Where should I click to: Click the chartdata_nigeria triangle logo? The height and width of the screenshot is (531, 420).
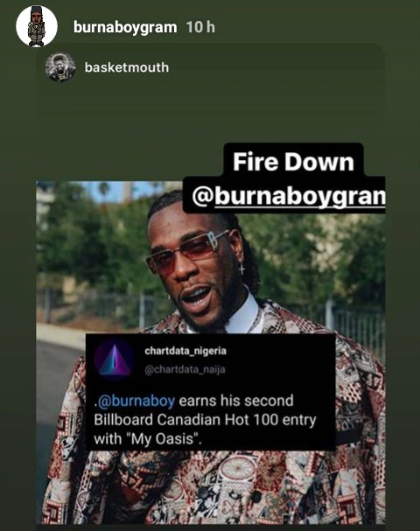click(114, 360)
